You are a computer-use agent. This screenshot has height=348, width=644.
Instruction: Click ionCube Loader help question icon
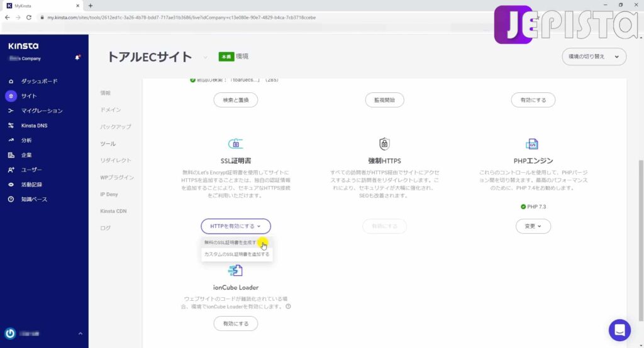click(288, 307)
